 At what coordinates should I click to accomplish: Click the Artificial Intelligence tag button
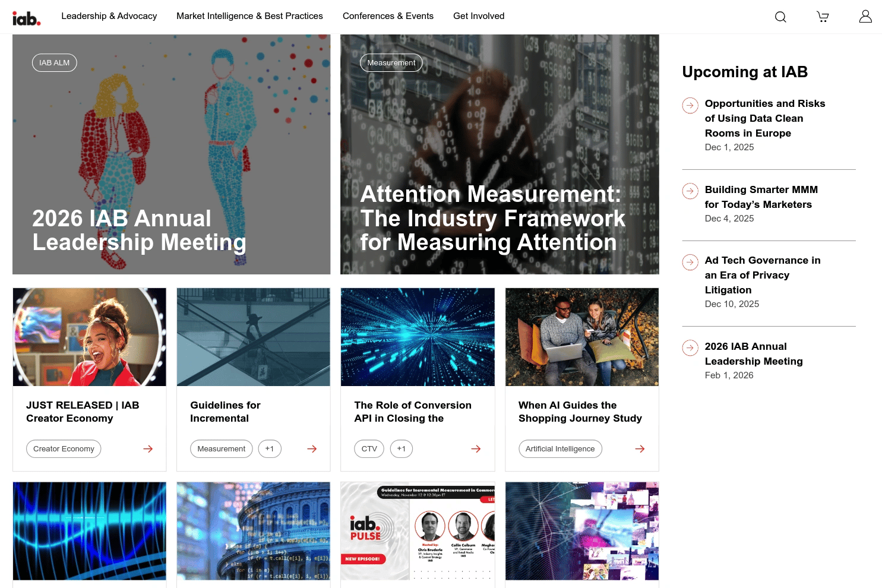tap(560, 449)
